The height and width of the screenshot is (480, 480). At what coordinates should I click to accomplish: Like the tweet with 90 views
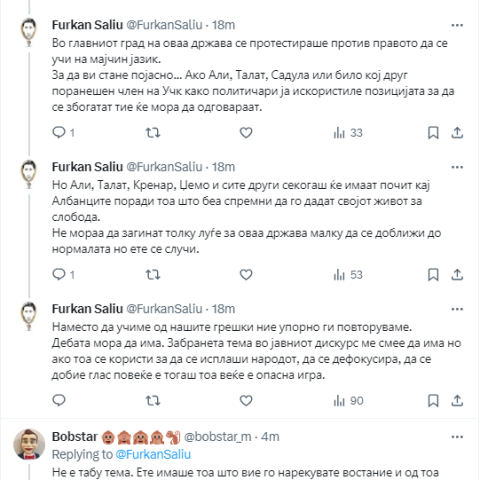click(x=246, y=400)
